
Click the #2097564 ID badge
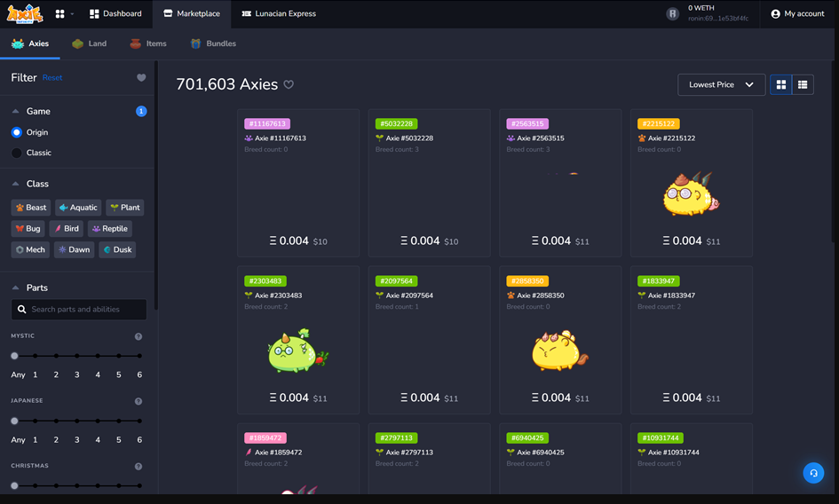click(397, 281)
